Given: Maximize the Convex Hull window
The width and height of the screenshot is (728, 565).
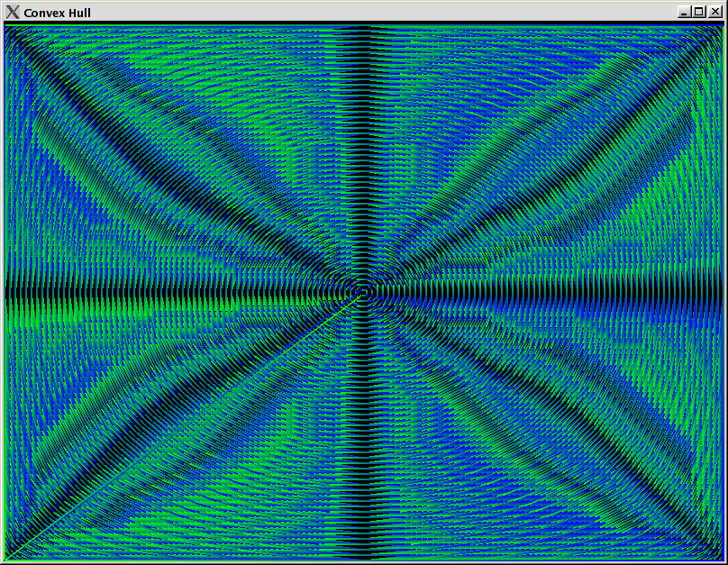Looking at the screenshot, I should [x=699, y=12].
